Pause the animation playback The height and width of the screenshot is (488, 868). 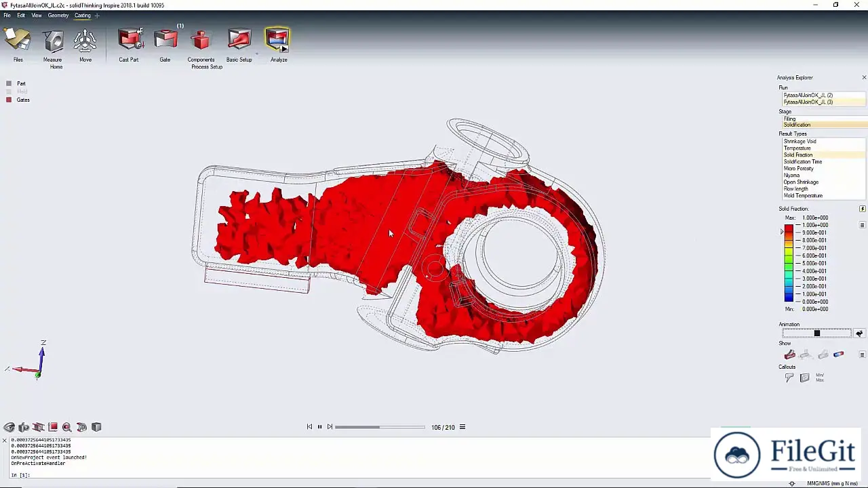[319, 427]
